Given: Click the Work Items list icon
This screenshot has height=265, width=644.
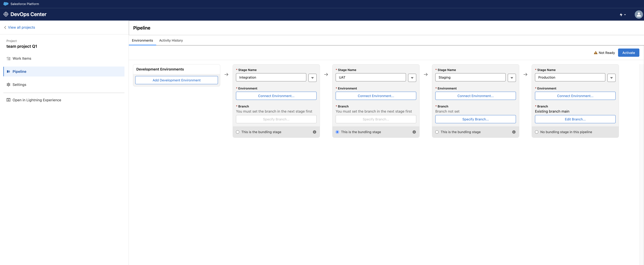Looking at the screenshot, I should (x=8, y=59).
